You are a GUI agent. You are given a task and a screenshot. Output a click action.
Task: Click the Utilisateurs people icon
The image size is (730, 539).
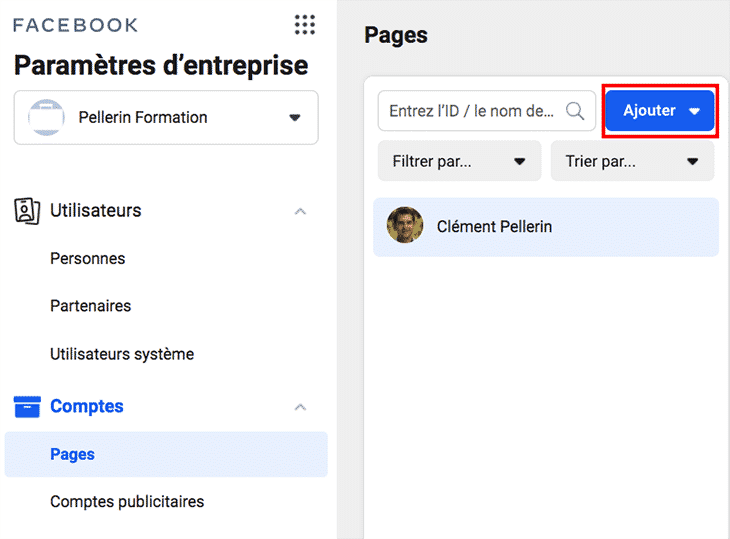click(x=27, y=211)
